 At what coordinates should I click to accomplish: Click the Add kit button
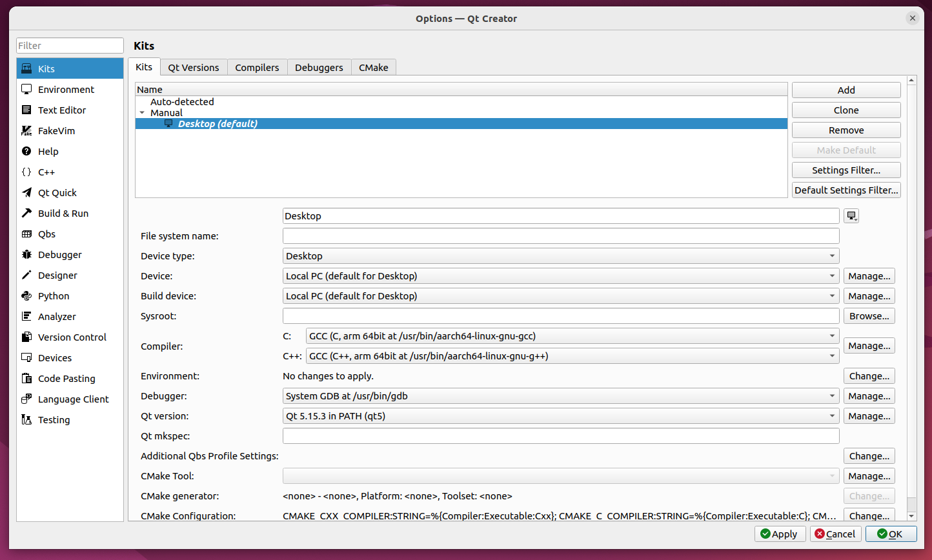click(x=846, y=90)
